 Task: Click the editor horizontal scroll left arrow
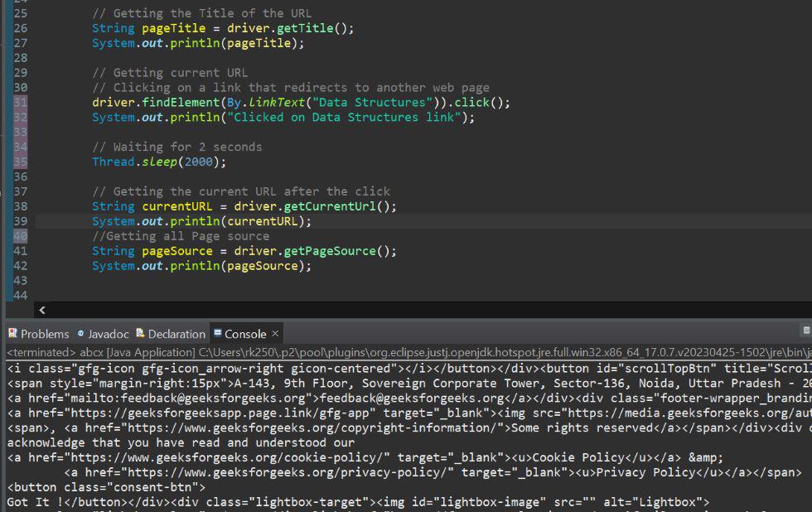point(42,310)
